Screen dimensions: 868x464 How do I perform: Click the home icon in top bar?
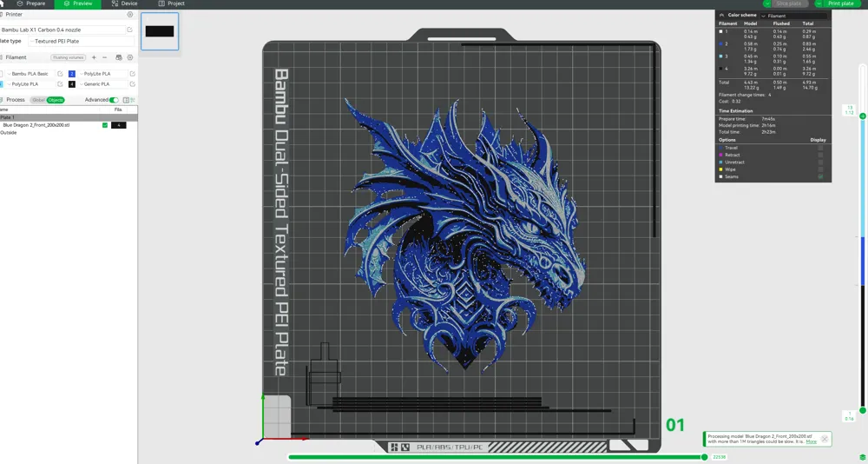coord(2,3)
